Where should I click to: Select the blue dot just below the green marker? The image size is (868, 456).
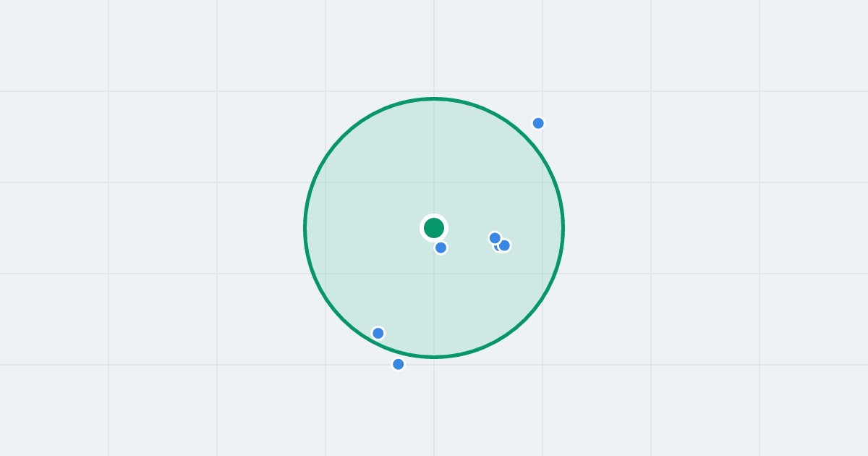point(441,248)
